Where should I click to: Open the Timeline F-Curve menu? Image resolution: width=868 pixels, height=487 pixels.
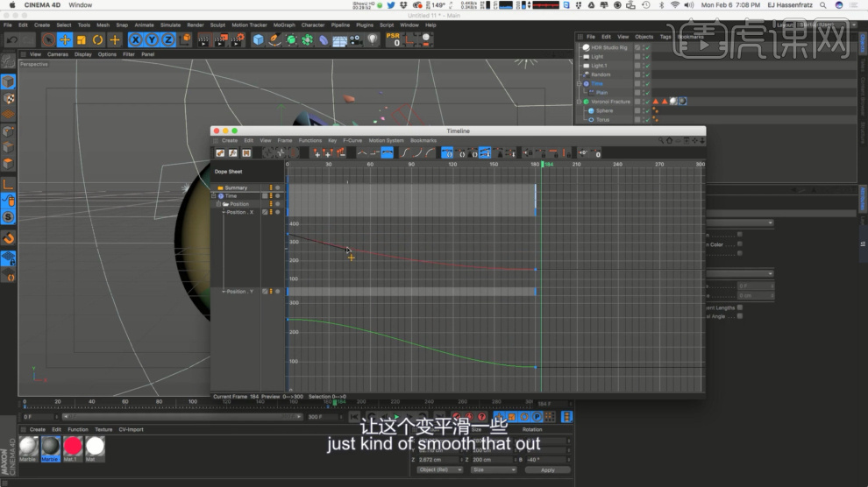tap(352, 140)
